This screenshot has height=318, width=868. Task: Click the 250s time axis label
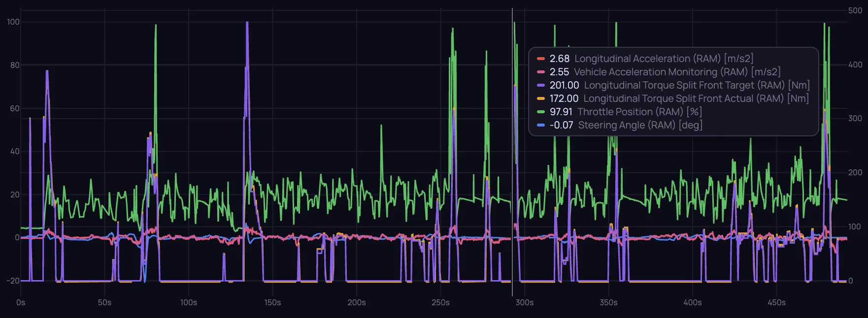[440, 302]
